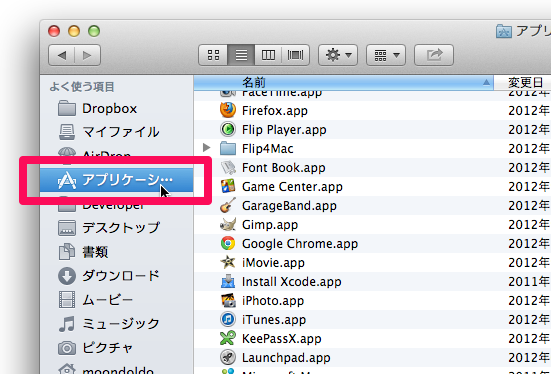Switch to list view

point(241,55)
